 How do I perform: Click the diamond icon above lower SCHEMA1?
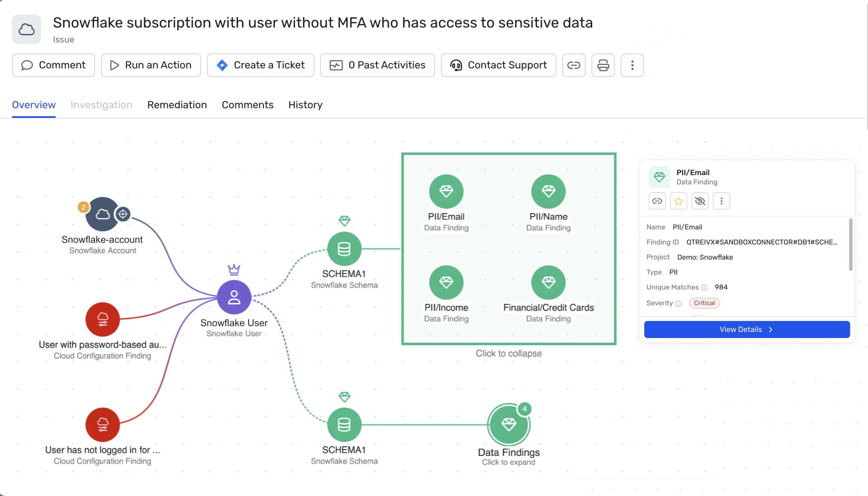[344, 396]
